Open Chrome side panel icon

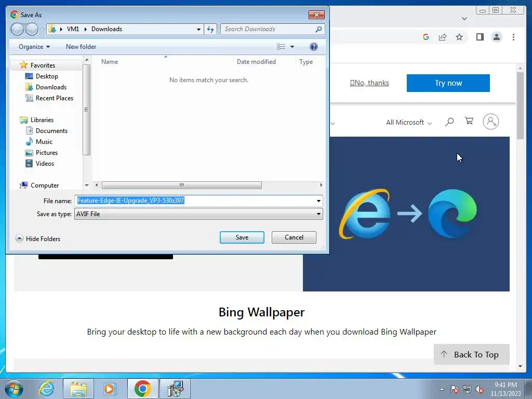point(480,37)
